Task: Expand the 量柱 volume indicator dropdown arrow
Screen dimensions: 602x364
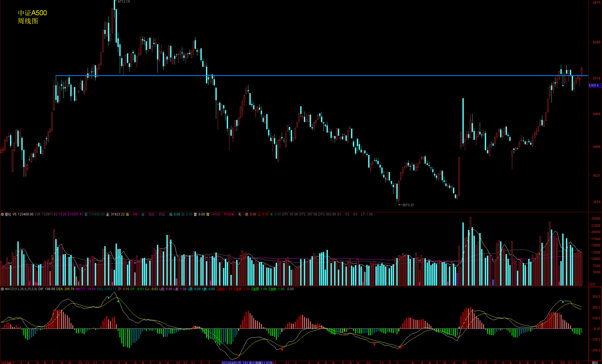Action: click(x=2, y=214)
